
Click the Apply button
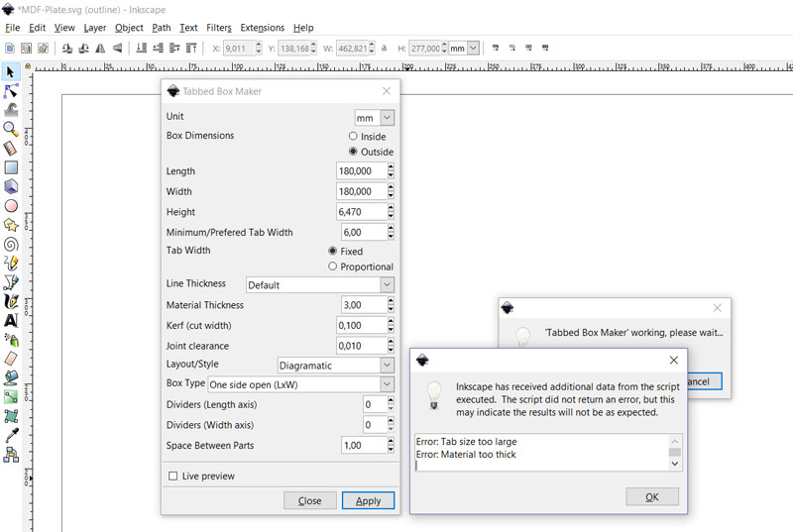(x=368, y=500)
